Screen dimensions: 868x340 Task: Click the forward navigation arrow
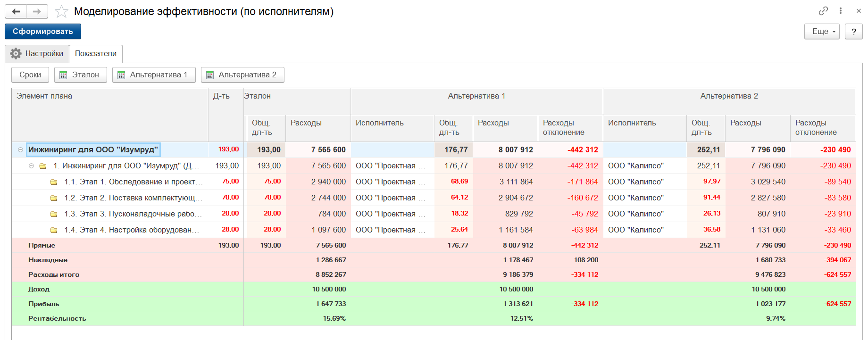point(37,12)
